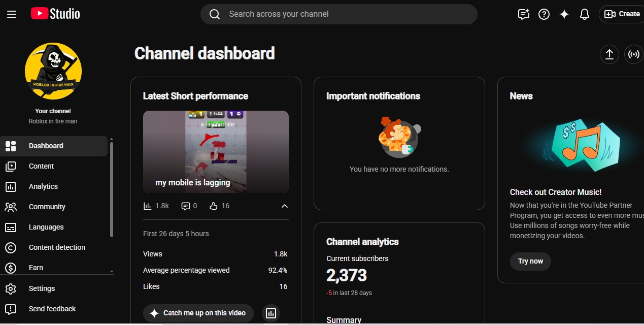644x325 pixels.
Task: Open video analytics icon beside Catch me up
Action: 271,313
